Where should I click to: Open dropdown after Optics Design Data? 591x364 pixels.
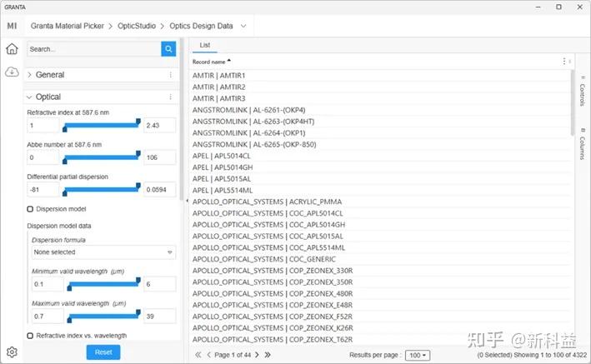pos(243,26)
